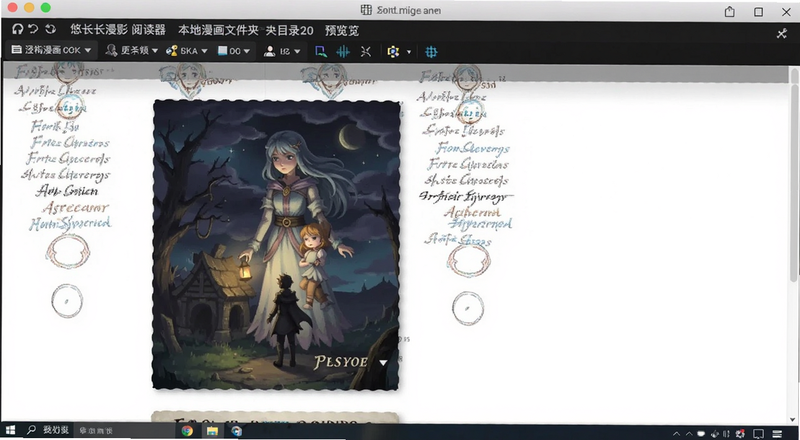Open the night scene comic cover image

coord(276,245)
